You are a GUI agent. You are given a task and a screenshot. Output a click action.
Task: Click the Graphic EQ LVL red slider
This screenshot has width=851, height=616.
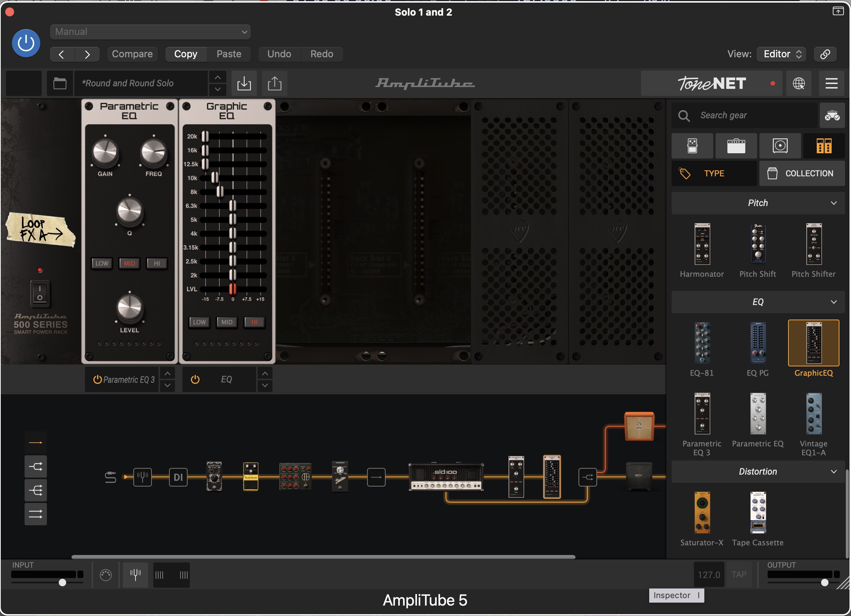point(233,289)
